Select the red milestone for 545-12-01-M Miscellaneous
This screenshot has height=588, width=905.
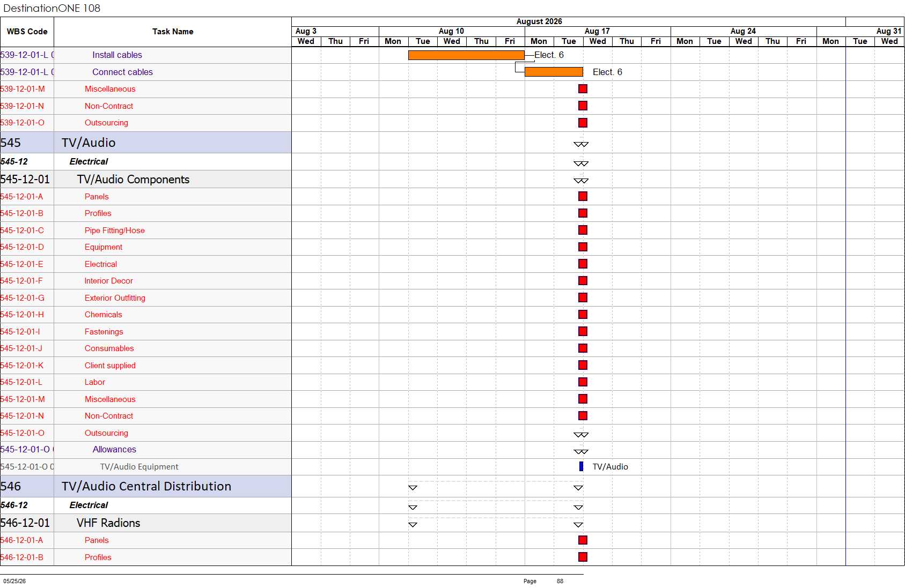pyautogui.click(x=583, y=399)
